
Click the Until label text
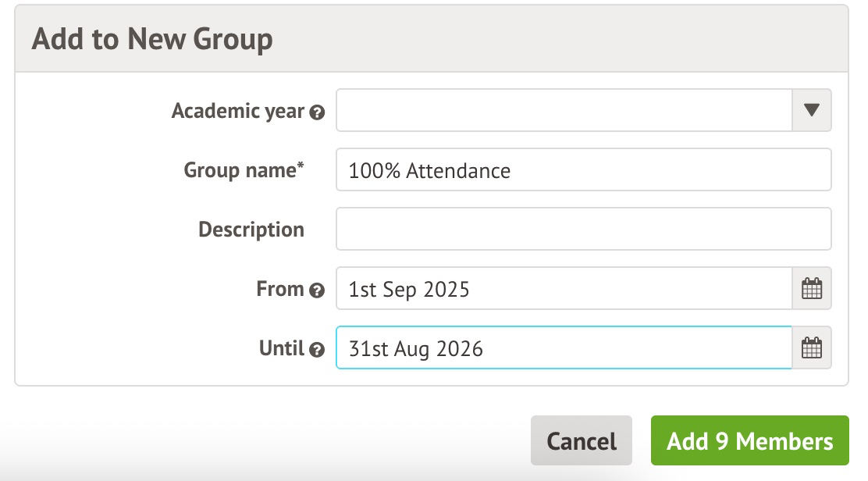[x=281, y=348]
